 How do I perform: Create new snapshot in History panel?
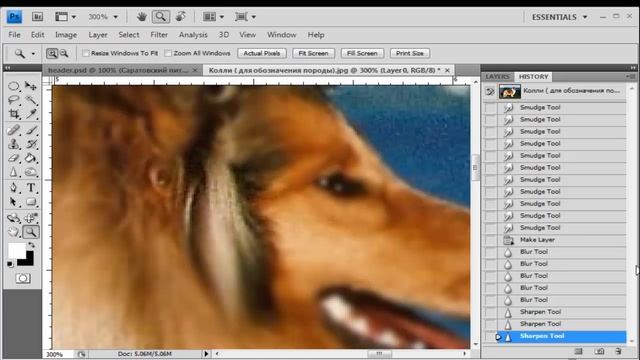pyautogui.click(x=599, y=351)
